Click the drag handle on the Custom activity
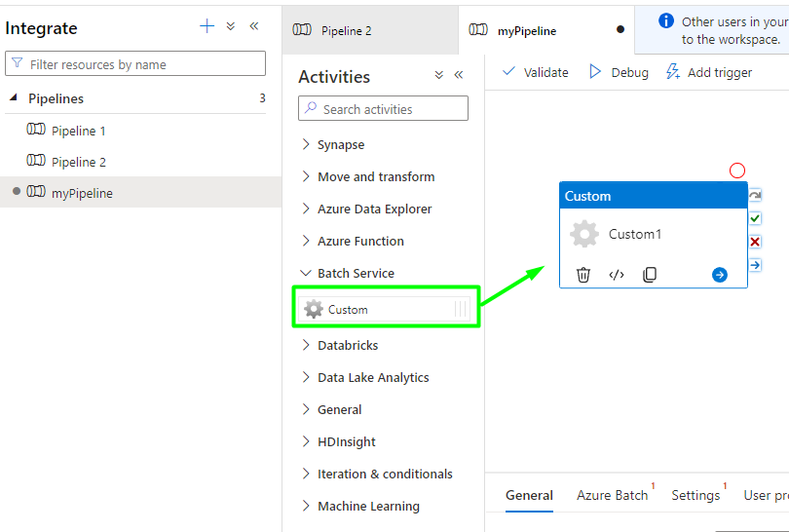The height and width of the screenshot is (532, 789). (x=460, y=309)
